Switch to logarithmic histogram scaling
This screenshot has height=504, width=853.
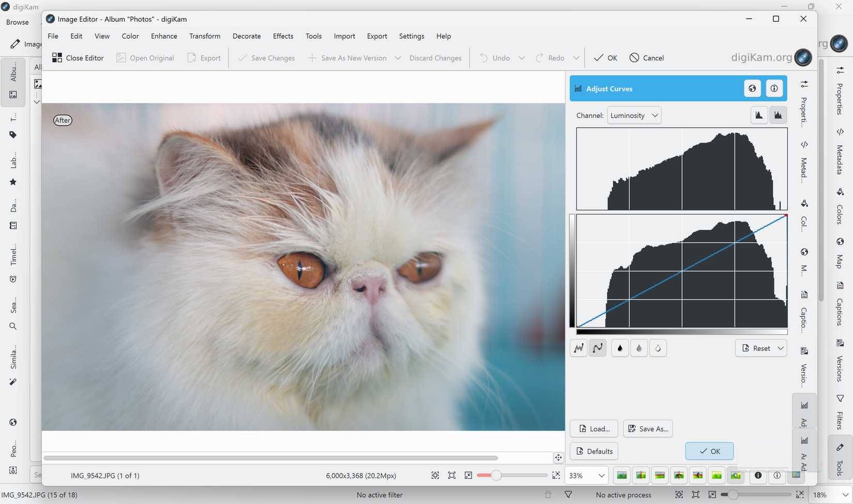(778, 115)
